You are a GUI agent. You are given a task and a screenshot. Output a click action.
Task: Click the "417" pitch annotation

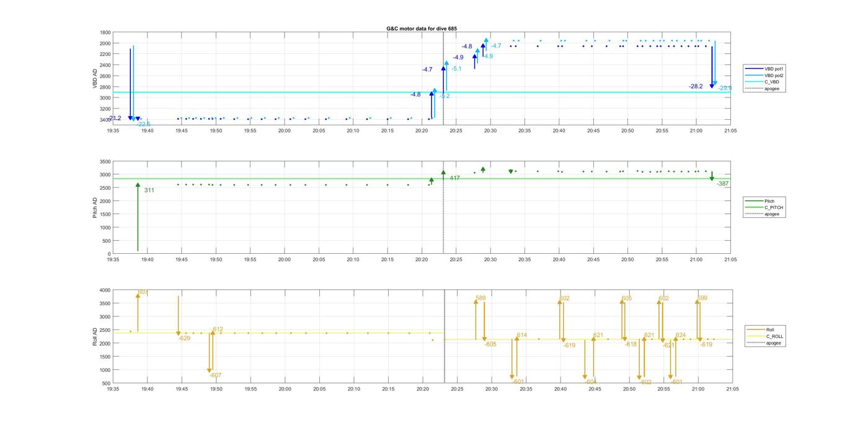[x=455, y=178]
